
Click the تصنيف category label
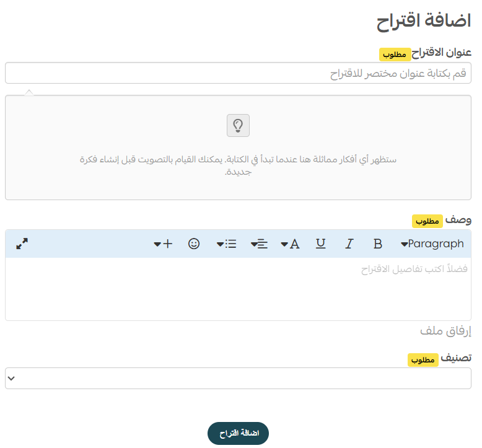(x=457, y=358)
